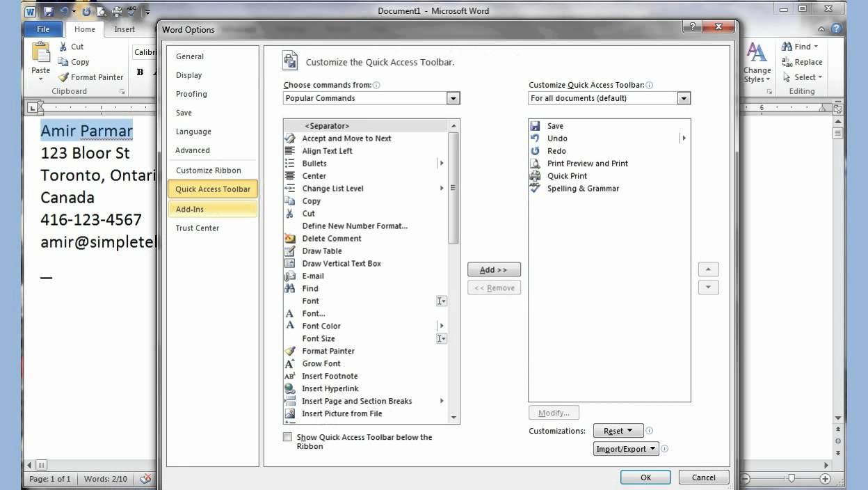Screen dimensions: 868x490
Task: Click the Add >> button
Action: coord(494,270)
